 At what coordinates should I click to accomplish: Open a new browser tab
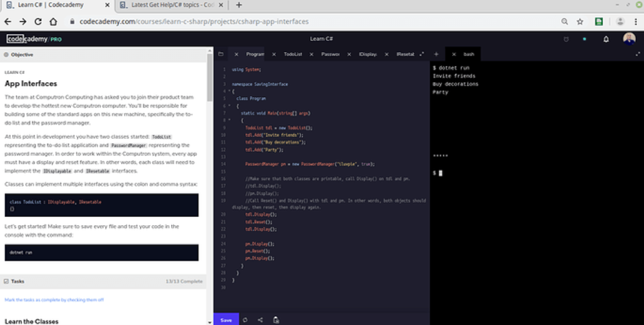pos(239,5)
